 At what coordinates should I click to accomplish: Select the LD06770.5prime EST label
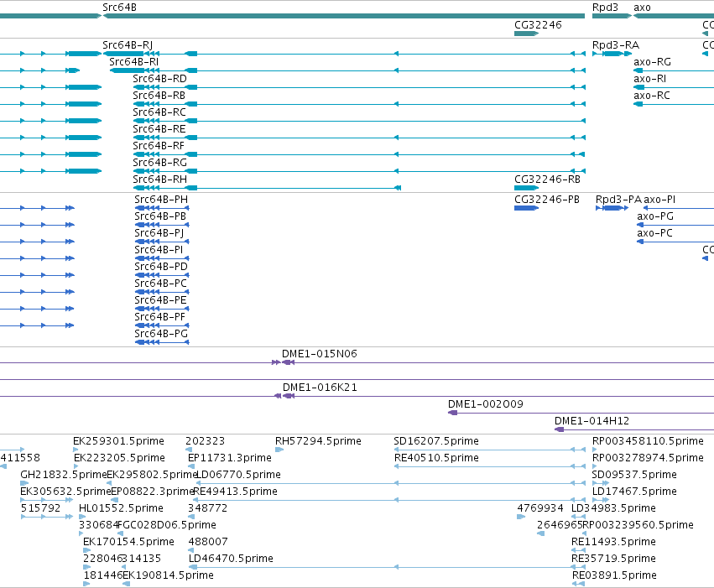click(x=238, y=475)
